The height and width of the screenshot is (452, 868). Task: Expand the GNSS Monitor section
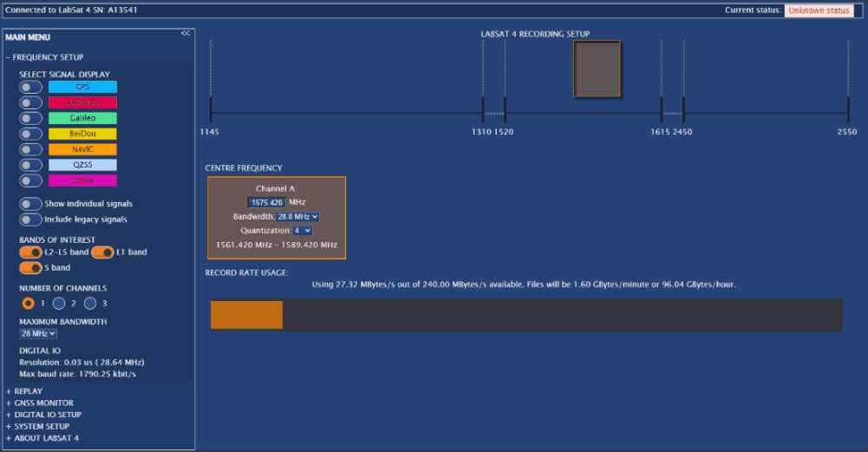[x=40, y=403]
